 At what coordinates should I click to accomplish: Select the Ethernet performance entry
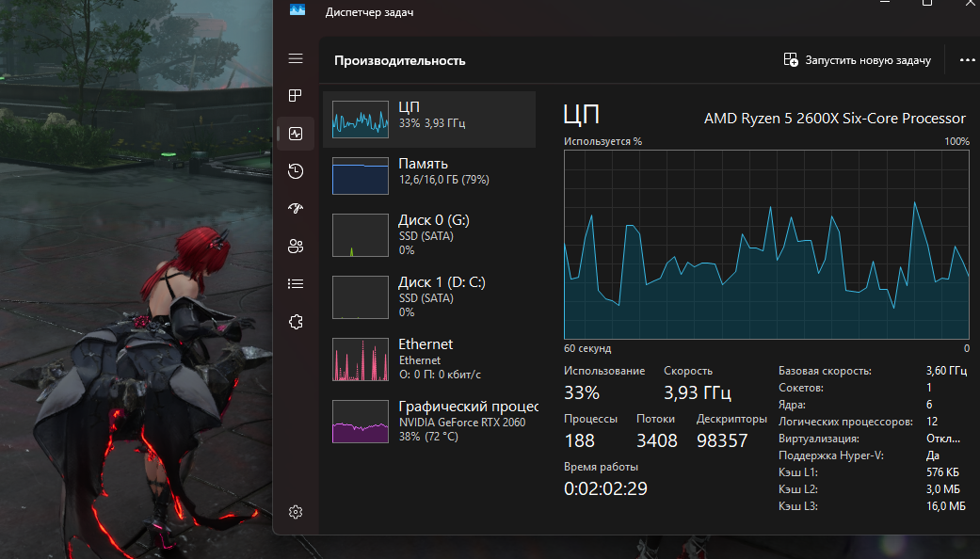(x=429, y=359)
